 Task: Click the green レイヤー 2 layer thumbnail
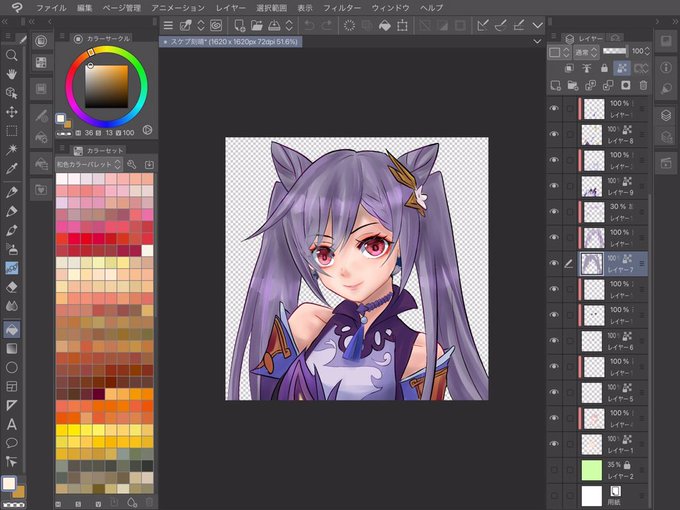(x=592, y=470)
